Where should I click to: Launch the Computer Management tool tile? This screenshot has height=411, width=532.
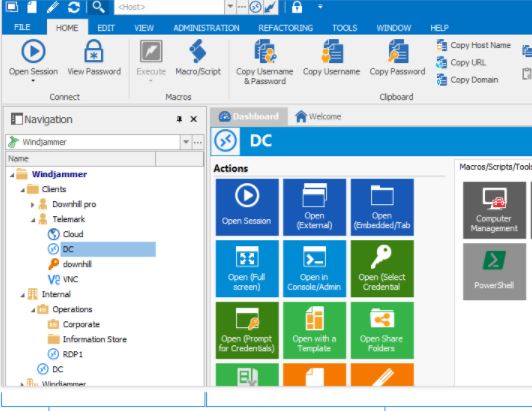point(494,210)
